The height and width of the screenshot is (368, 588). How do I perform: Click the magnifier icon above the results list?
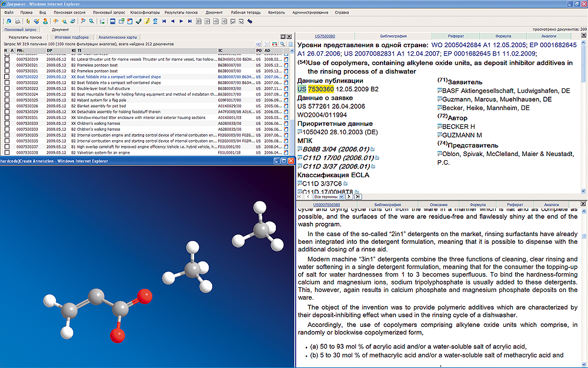(282, 44)
